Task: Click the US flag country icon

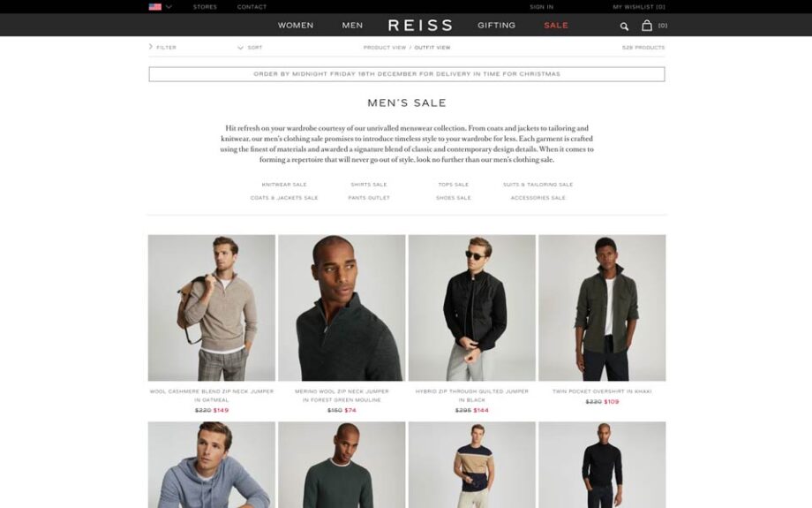Action: [x=154, y=7]
